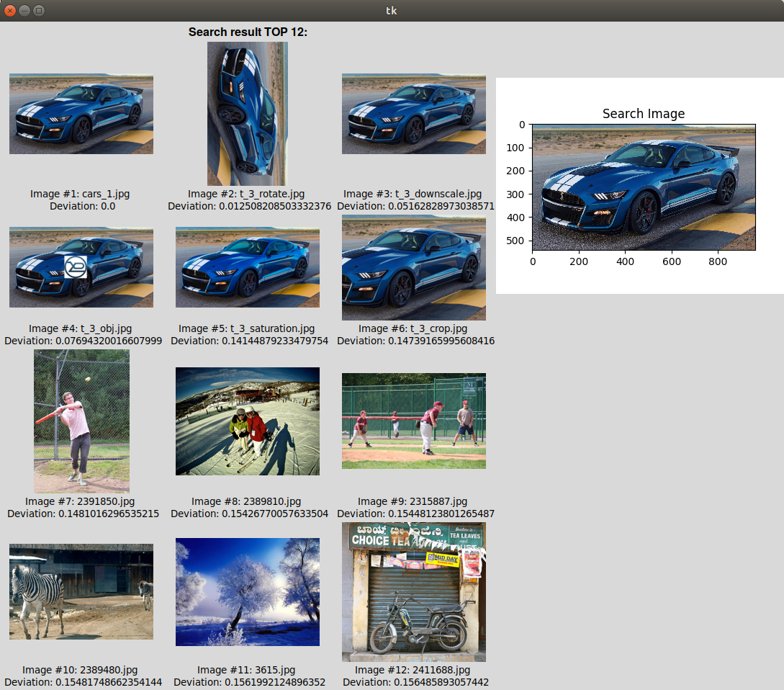Click the baseball field photo 2315887.jpg
The image size is (784, 690).
(x=413, y=421)
